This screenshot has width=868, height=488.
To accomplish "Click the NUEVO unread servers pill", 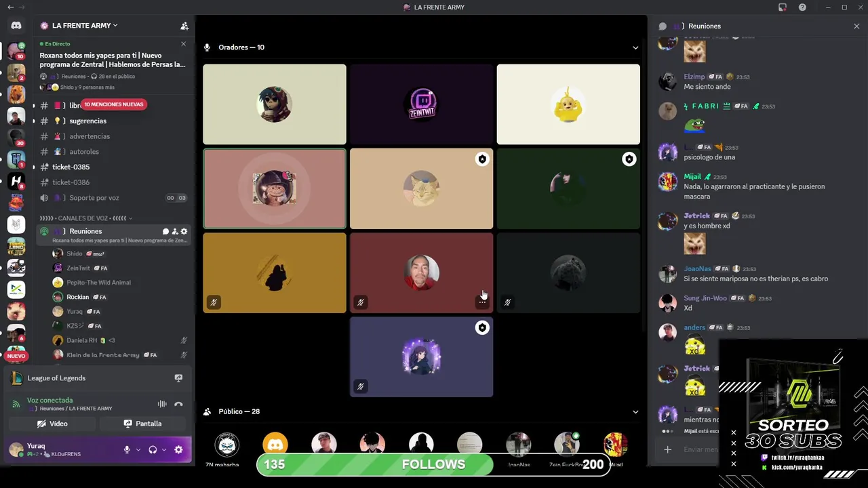I will pyautogui.click(x=16, y=356).
